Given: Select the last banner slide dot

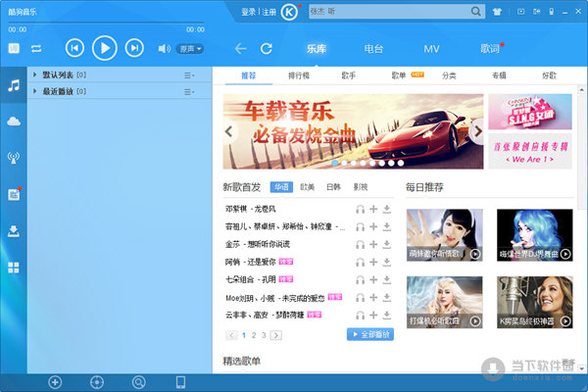Looking at the screenshot, I should pyautogui.click(x=401, y=164).
